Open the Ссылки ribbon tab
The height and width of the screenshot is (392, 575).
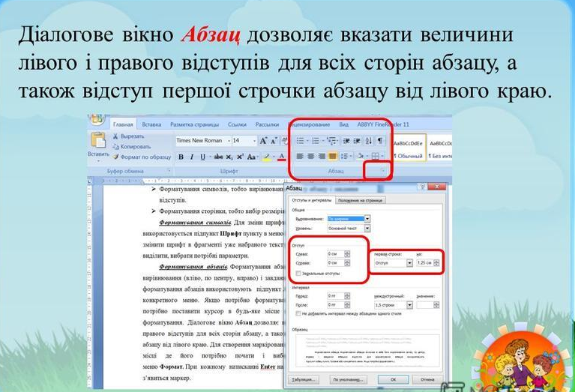pos(237,124)
